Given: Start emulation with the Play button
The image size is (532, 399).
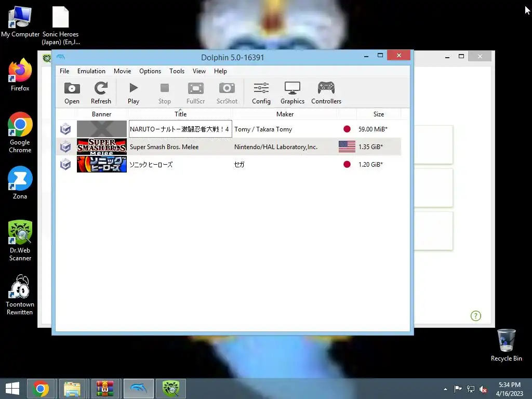Looking at the screenshot, I should click(134, 93).
